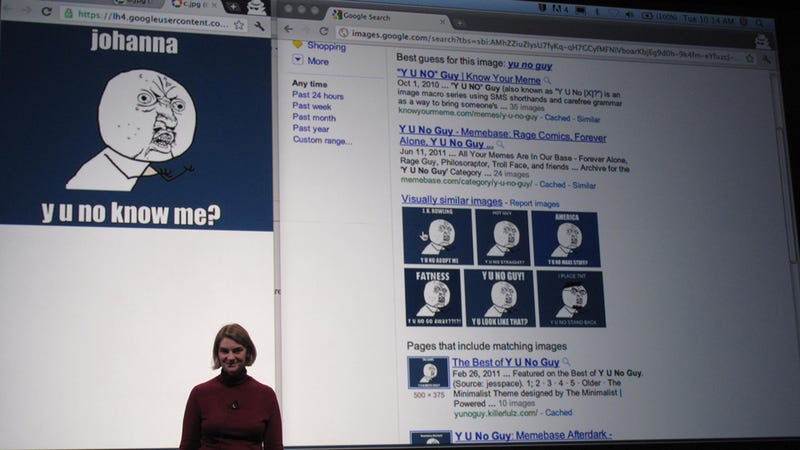The width and height of the screenshot is (800, 450).
Task: Open the 500 × 375 matching image thumbnail
Action: [x=429, y=372]
